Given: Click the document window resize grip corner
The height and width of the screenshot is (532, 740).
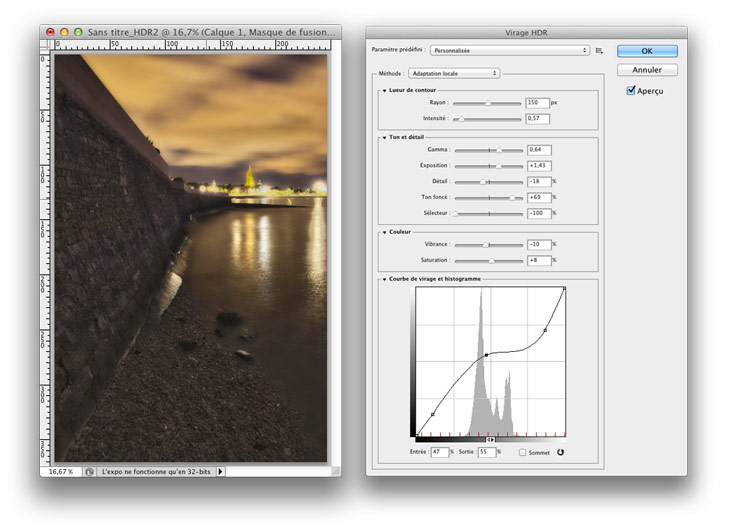Looking at the screenshot, I should (336, 471).
